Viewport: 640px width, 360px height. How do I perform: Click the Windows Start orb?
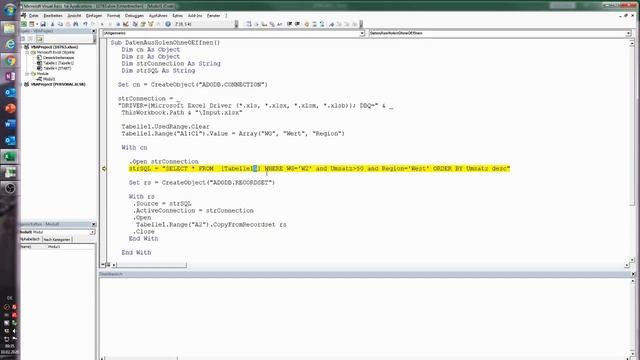(10, 9)
